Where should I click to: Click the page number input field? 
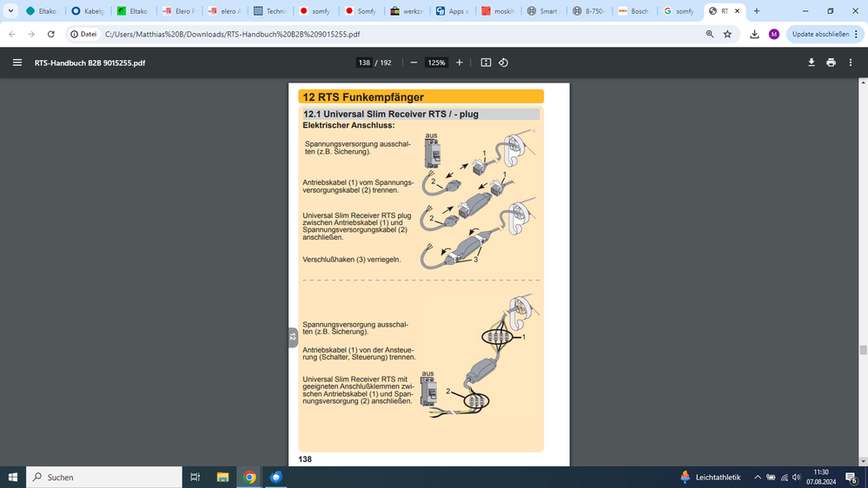[x=363, y=63]
